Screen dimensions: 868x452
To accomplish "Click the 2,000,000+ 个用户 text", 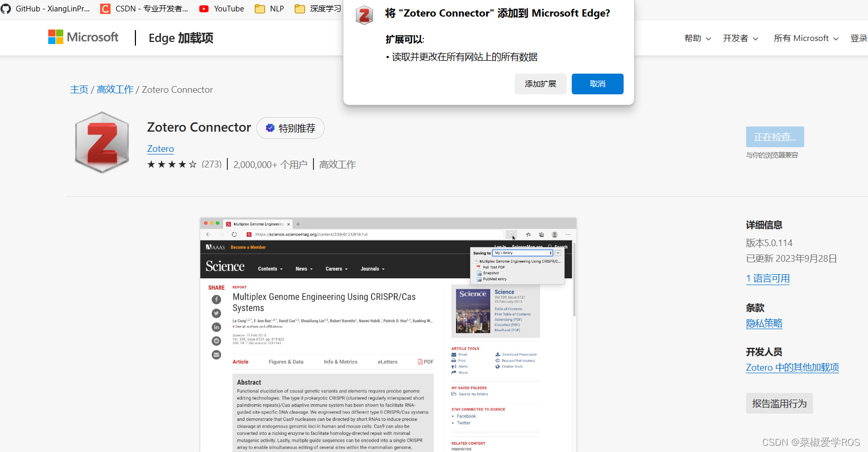I will [270, 164].
